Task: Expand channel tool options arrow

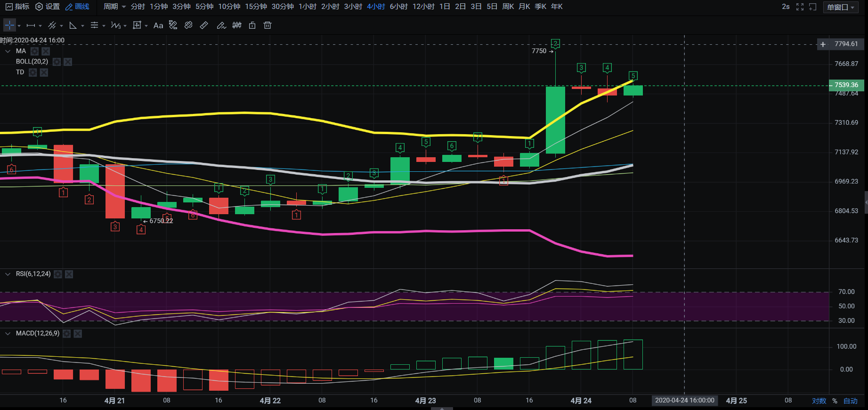Action: 61,26
